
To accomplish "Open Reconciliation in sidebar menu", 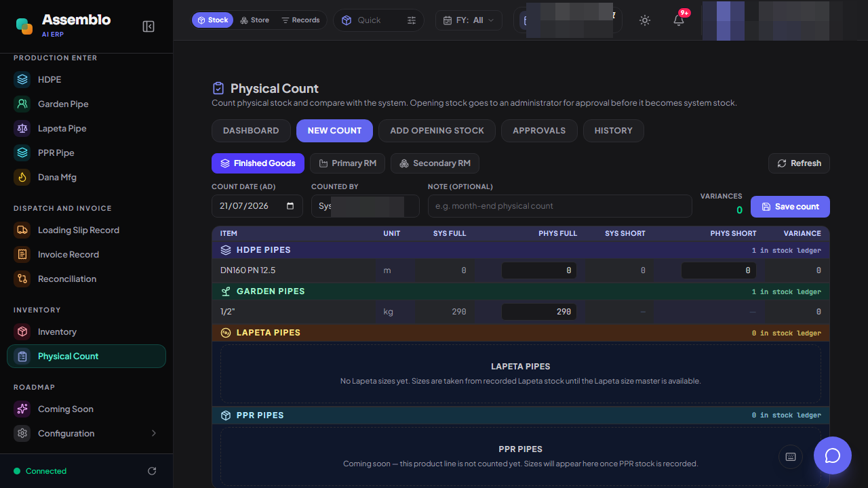I will 86,279.
